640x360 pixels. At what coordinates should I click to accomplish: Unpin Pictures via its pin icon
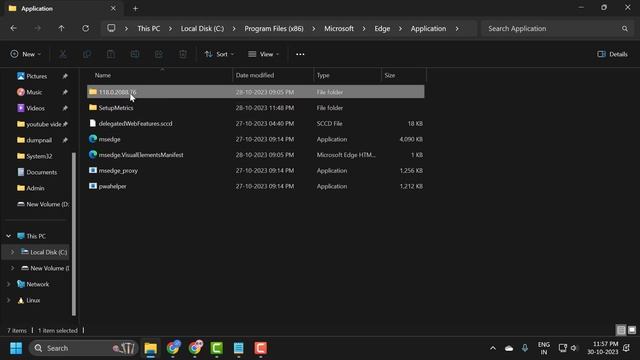65,76
